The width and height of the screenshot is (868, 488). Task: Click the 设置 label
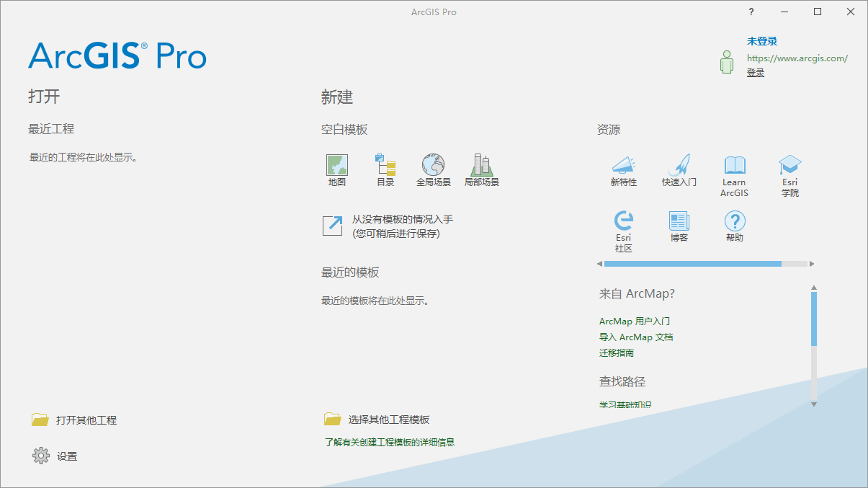(x=67, y=456)
